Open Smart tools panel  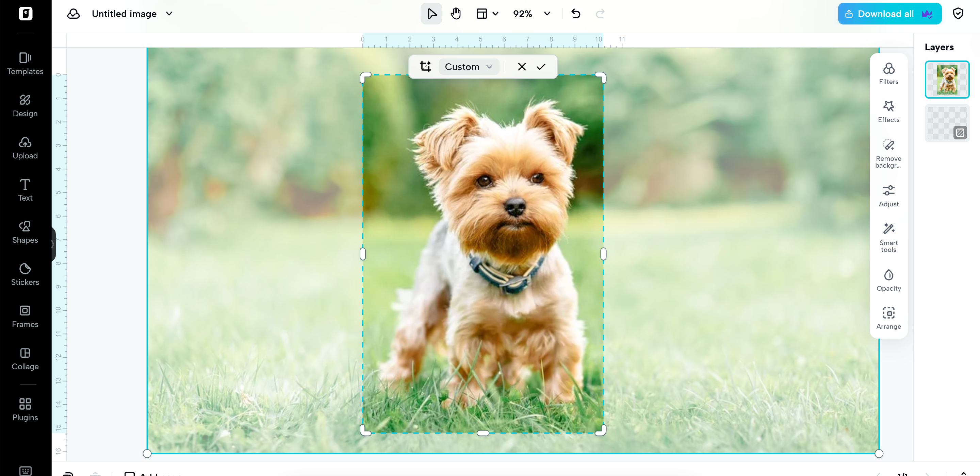tap(888, 238)
